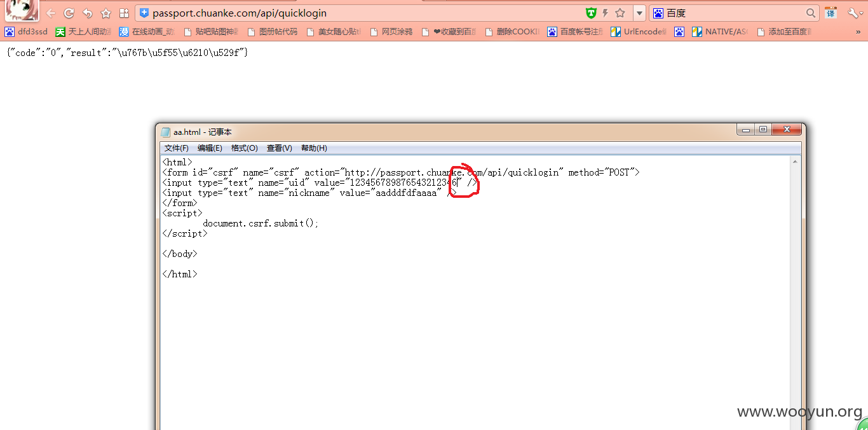This screenshot has width=868, height=430.
Task: Open Notepad 编辑(E) menu
Action: pos(210,148)
